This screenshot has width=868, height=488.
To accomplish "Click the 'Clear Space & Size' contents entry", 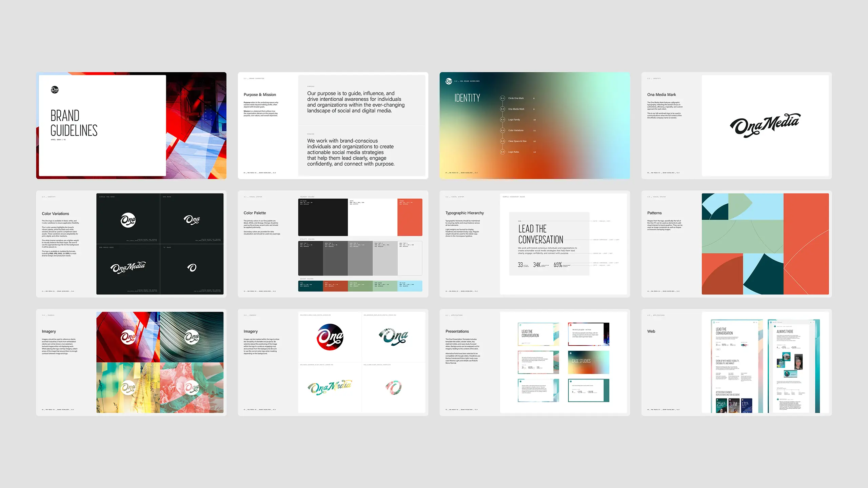I will pyautogui.click(x=517, y=141).
